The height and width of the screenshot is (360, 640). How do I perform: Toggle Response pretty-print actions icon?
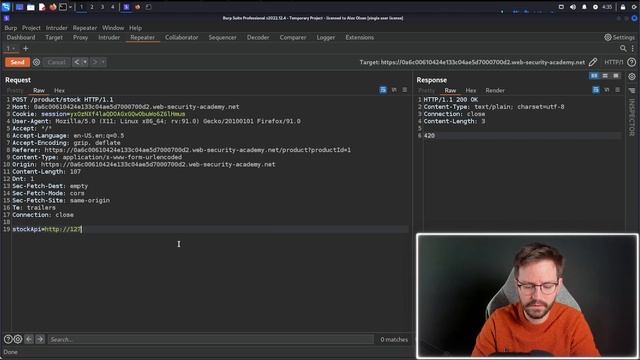pyautogui.click(x=596, y=90)
